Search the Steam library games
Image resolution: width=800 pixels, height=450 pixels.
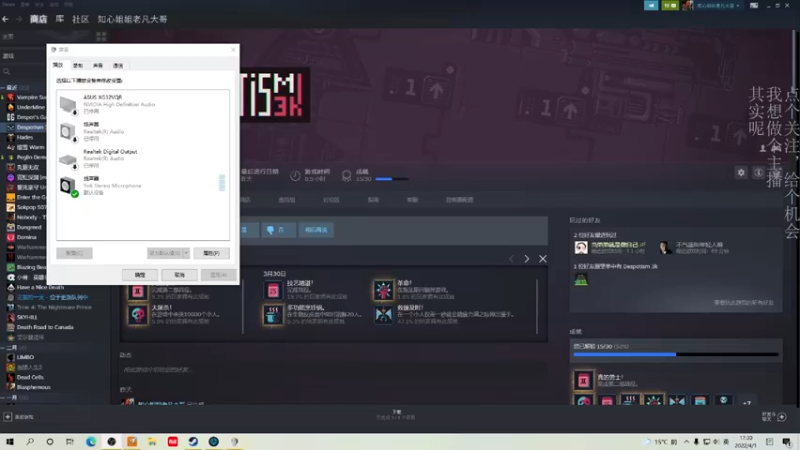point(7,72)
